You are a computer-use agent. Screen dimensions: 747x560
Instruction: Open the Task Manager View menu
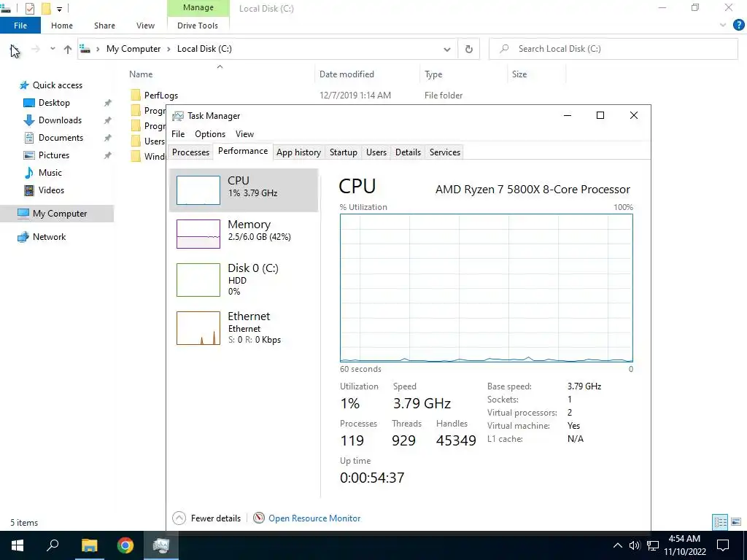pyautogui.click(x=244, y=134)
